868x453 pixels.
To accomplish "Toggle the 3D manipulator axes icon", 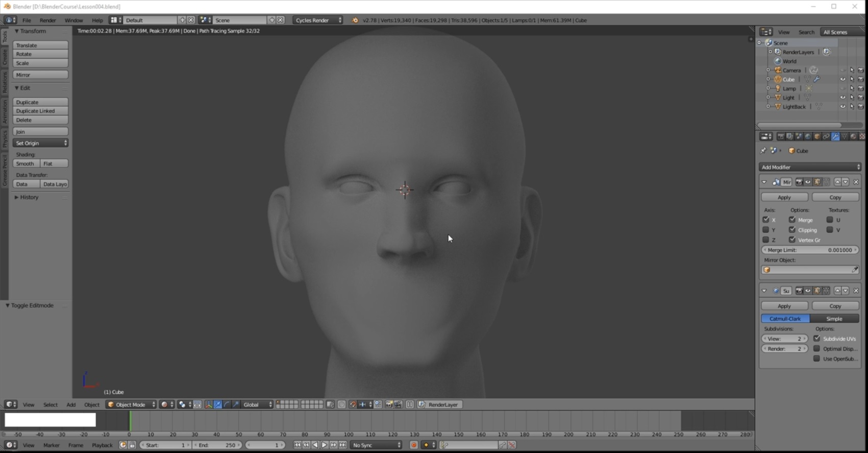I will 208,404.
